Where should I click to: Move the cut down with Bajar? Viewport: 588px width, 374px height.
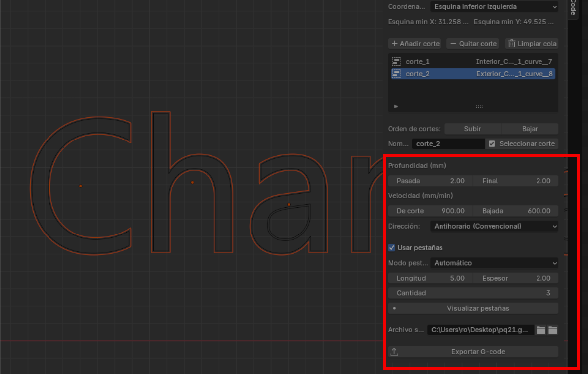coord(530,129)
